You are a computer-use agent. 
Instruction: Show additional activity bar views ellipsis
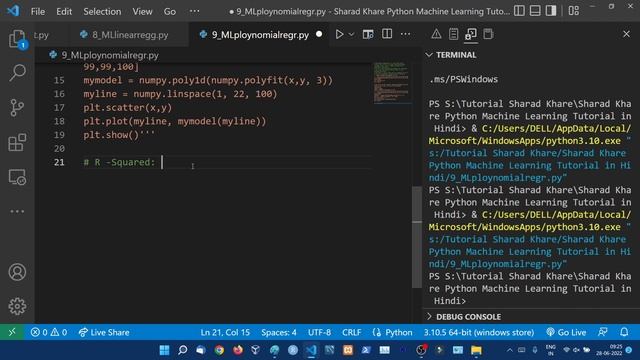[x=17, y=211]
